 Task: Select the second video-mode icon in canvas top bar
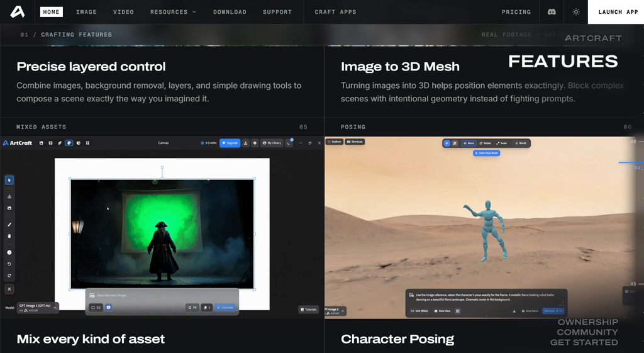[x=50, y=143]
